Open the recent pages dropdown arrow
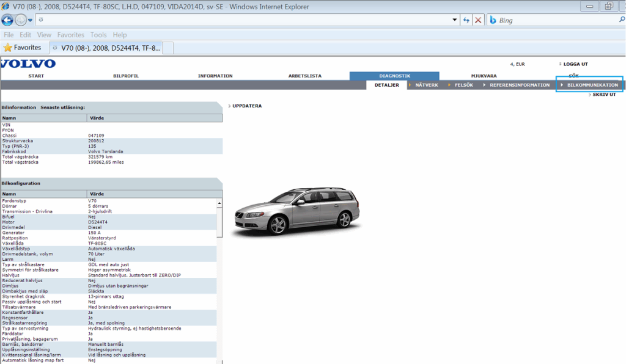This screenshot has height=364, width=626. pos(30,20)
